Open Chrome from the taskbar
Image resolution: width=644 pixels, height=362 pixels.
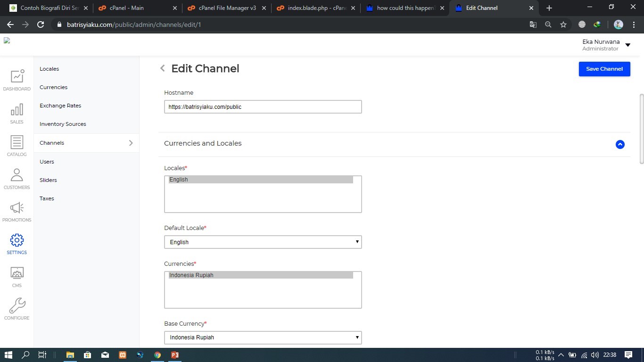coord(157,355)
